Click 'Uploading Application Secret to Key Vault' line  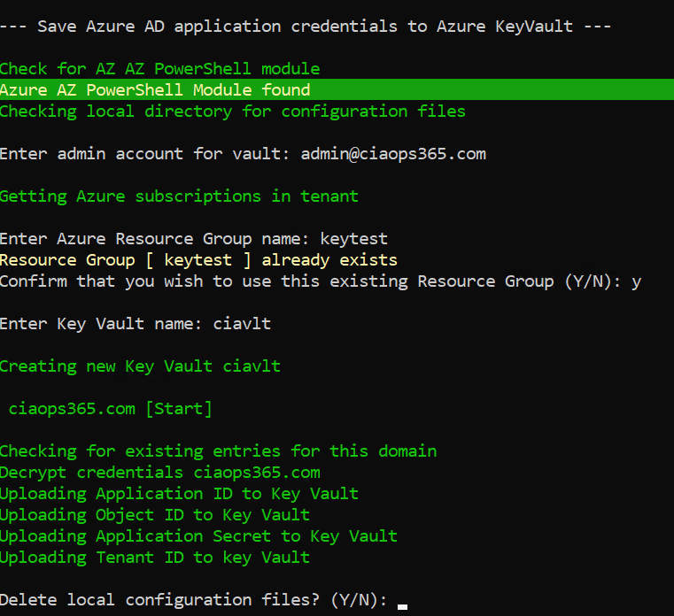click(x=198, y=536)
